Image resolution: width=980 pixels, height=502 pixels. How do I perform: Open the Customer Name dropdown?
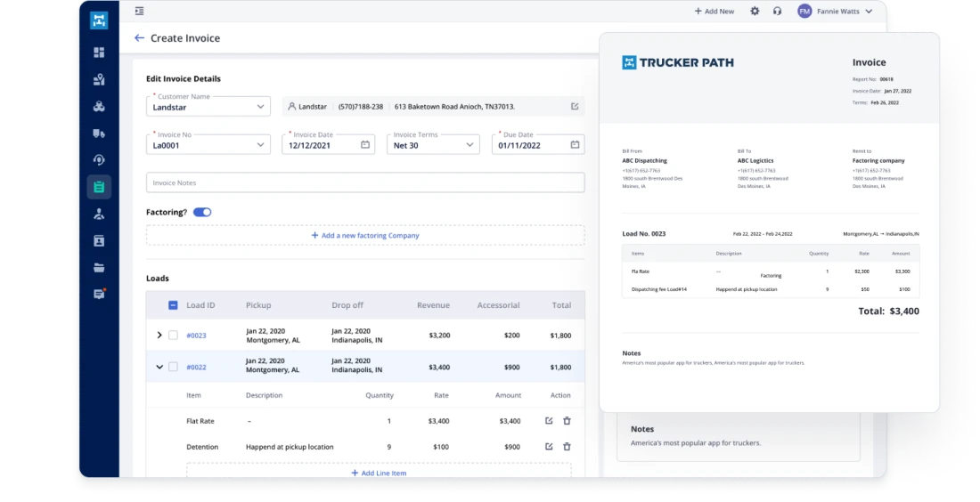click(208, 107)
